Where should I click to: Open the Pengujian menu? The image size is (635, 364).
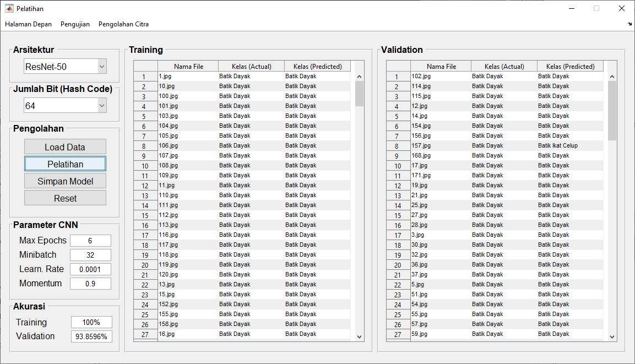coord(75,24)
